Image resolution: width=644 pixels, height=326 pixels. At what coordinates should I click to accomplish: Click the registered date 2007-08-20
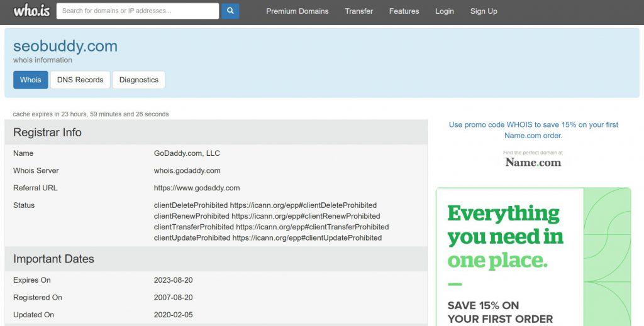[174, 297]
